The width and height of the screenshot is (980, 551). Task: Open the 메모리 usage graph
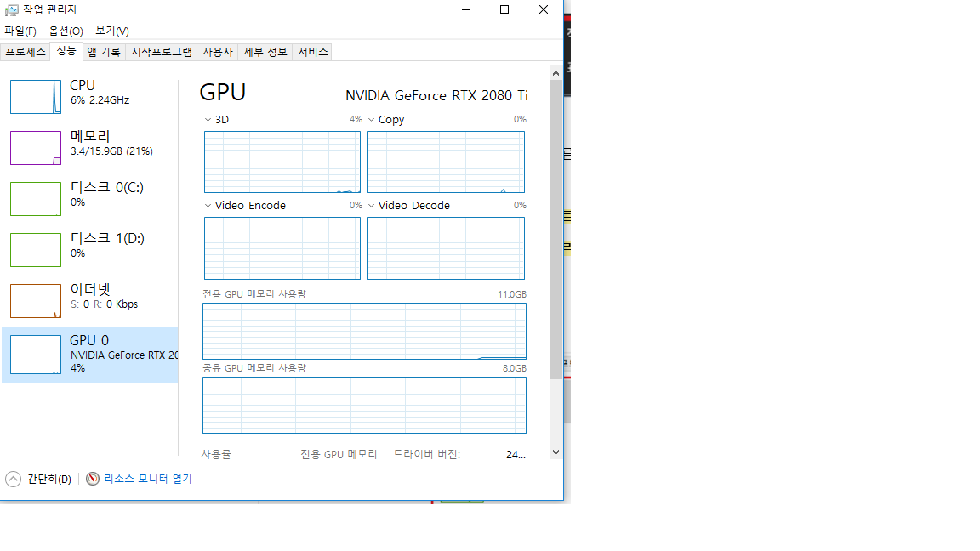click(36, 147)
